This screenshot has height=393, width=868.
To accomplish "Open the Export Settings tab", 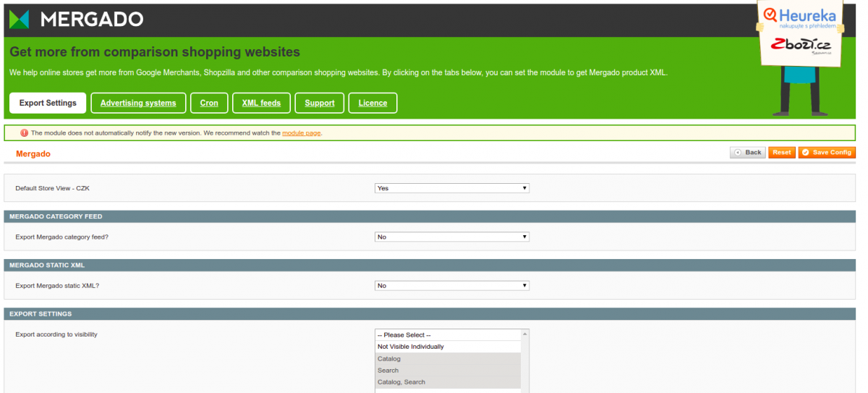I will 48,103.
